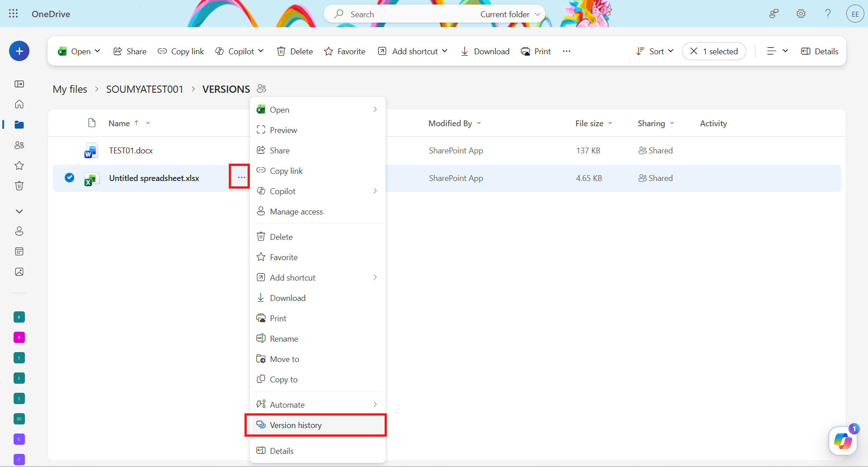Choose Preview in the context menu
The width and height of the screenshot is (868, 467).
317,130
